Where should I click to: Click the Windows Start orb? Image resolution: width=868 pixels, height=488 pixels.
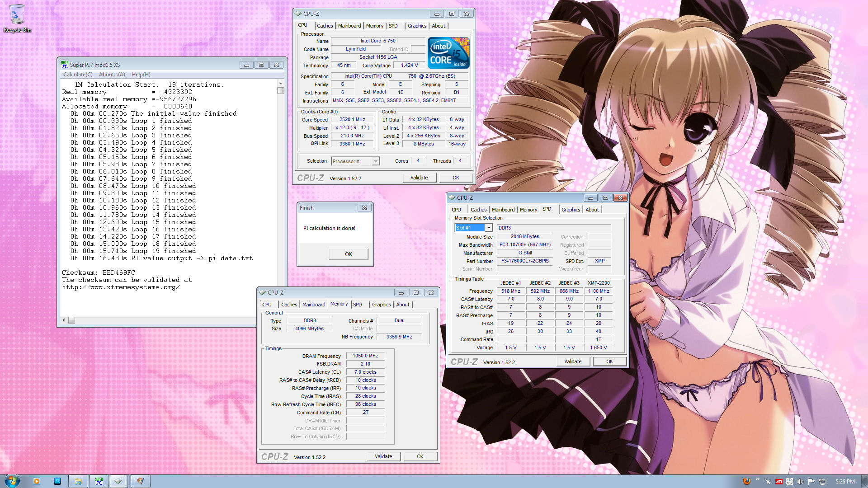click(12, 481)
